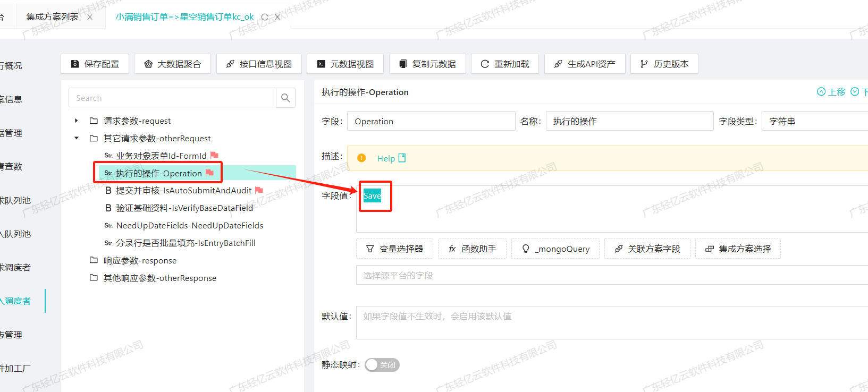
Task: Refresh the 小满销售订单 tab via reload icon
Action: tap(265, 17)
